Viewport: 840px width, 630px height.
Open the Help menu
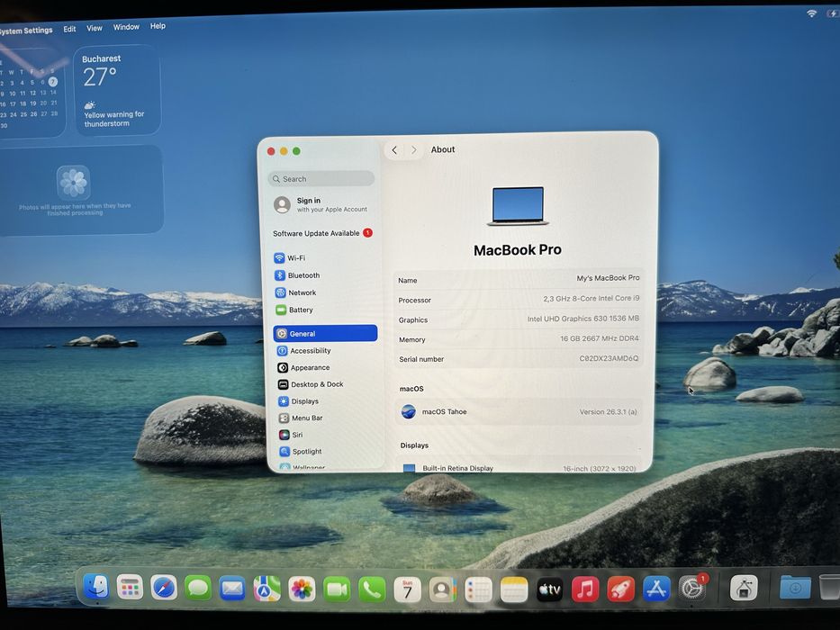point(158,26)
